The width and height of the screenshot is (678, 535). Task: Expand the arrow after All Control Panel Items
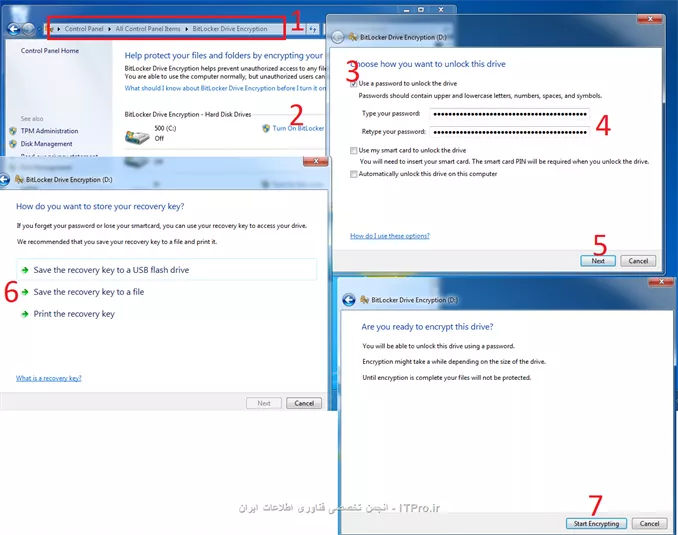[186, 29]
